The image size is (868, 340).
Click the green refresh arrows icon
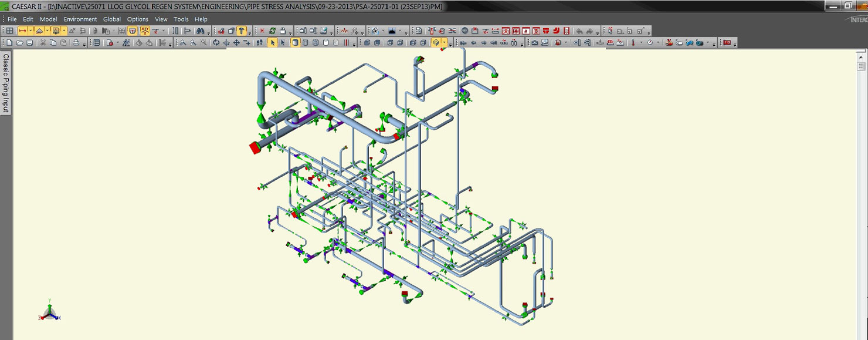[273, 31]
